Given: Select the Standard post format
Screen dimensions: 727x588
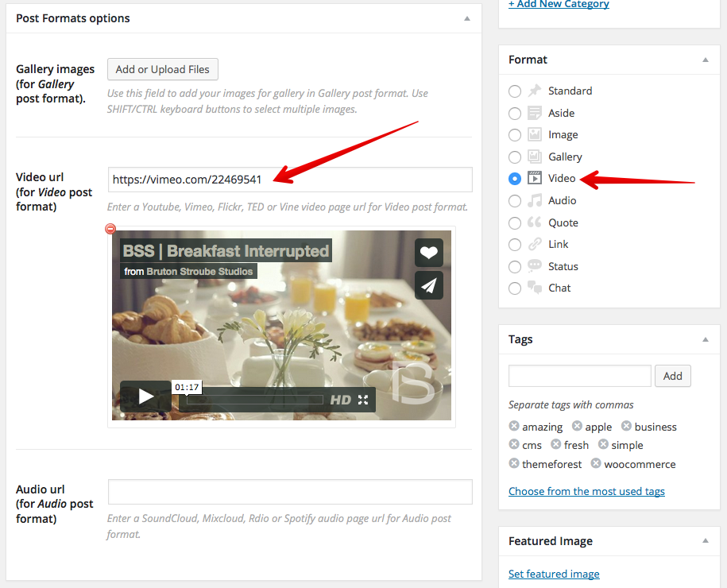Looking at the screenshot, I should [515, 91].
